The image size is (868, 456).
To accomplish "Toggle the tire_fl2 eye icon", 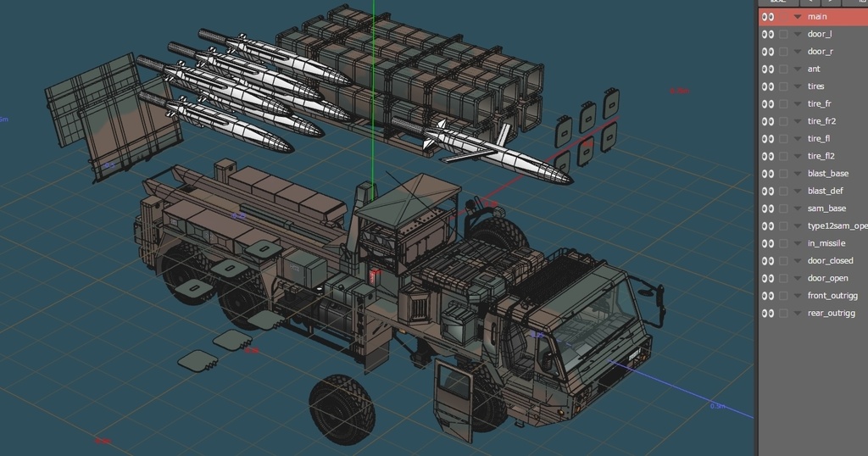I will tap(768, 156).
